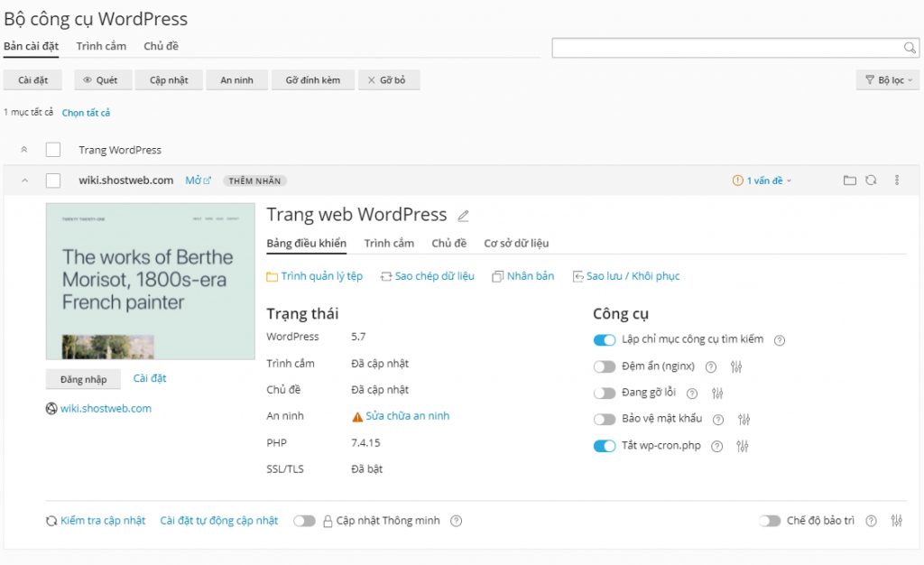The width and height of the screenshot is (924, 565).
Task: Click the pencil icon to edit Trang WordPress title
Action: coord(463,215)
